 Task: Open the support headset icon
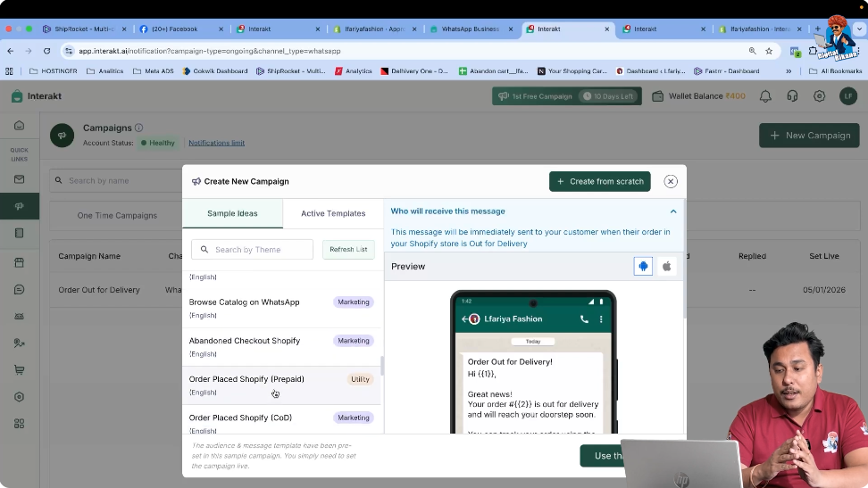792,96
